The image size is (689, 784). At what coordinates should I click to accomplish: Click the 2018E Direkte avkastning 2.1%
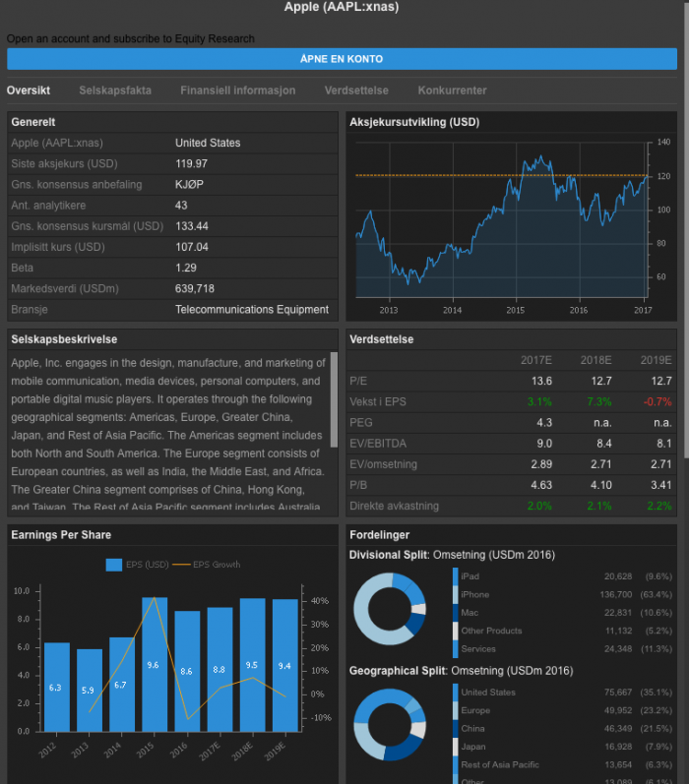click(x=599, y=507)
